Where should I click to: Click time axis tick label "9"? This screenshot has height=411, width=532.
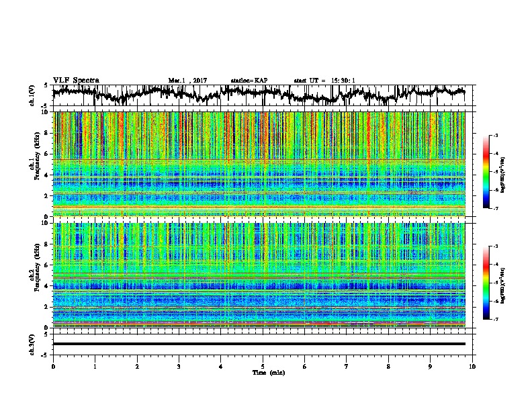[430, 367]
